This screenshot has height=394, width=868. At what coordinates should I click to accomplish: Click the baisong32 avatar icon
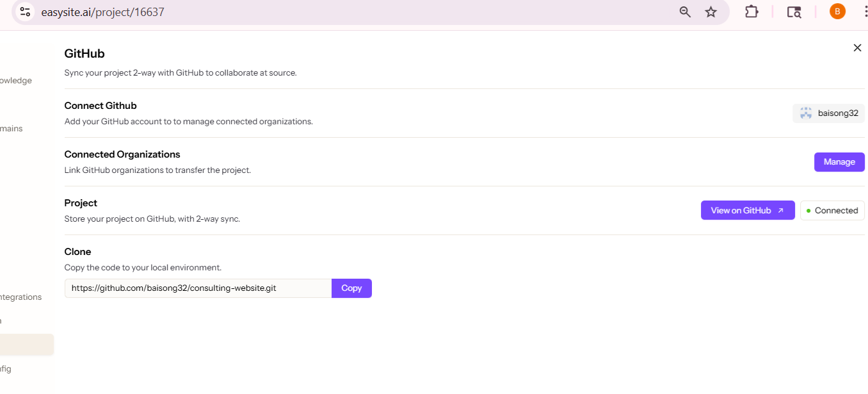click(x=806, y=113)
